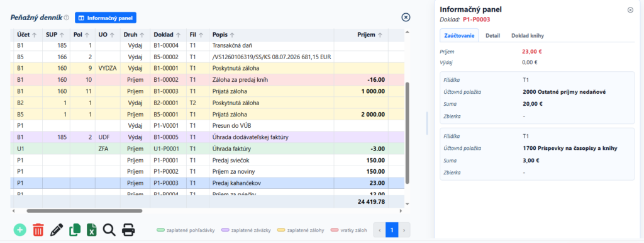Click the red 23,00 € príjem value

click(532, 52)
